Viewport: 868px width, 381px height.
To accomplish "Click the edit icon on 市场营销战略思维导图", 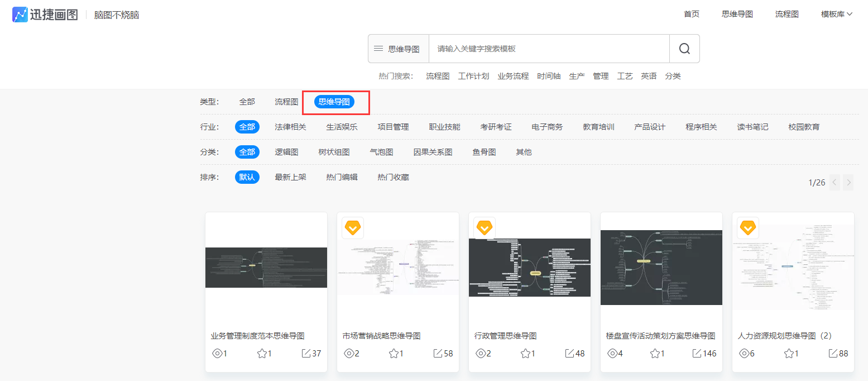I will (x=438, y=354).
